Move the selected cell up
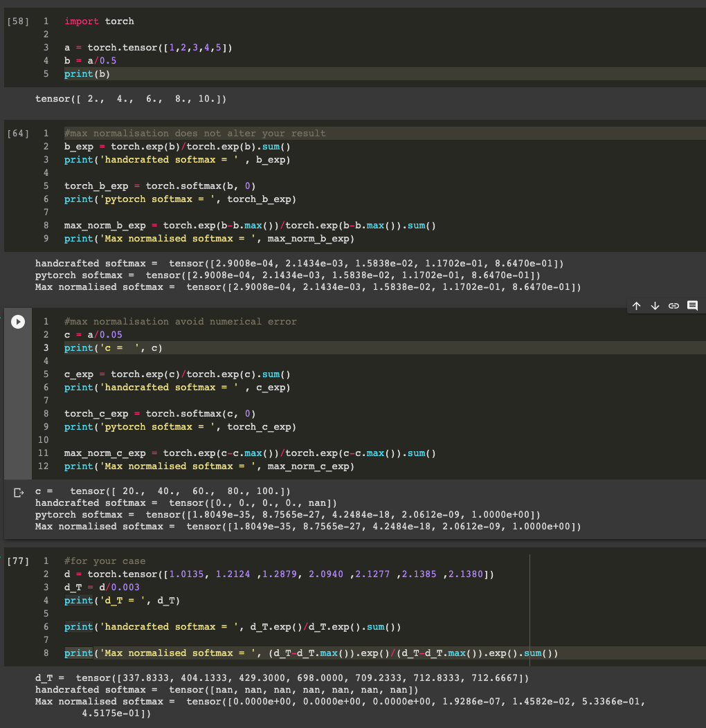The image size is (706, 728). click(x=637, y=306)
